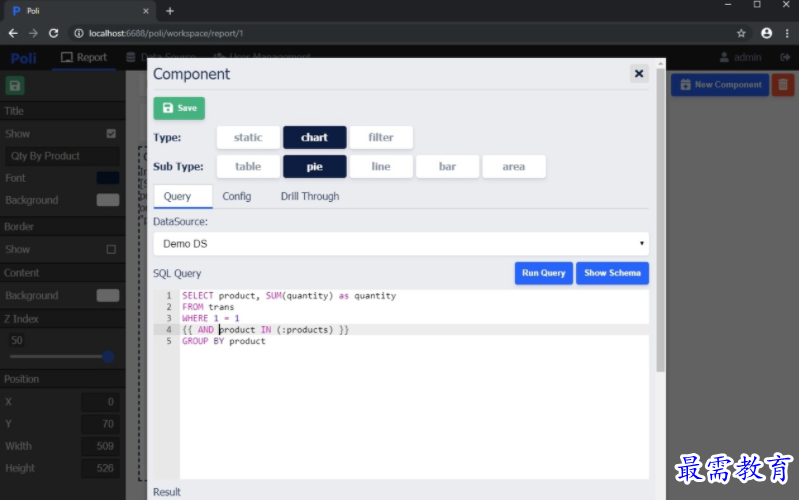Pick the title Font color swatch
The width and height of the screenshot is (799, 500).
[108, 178]
